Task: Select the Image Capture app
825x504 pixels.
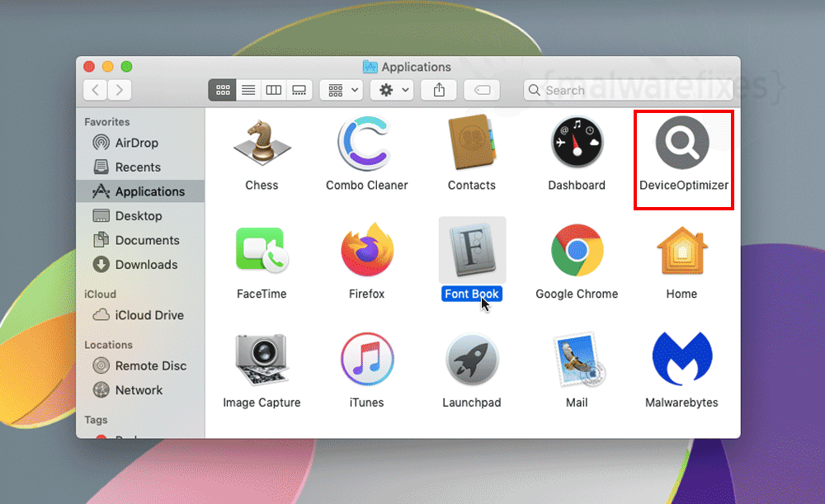Action: [262, 360]
